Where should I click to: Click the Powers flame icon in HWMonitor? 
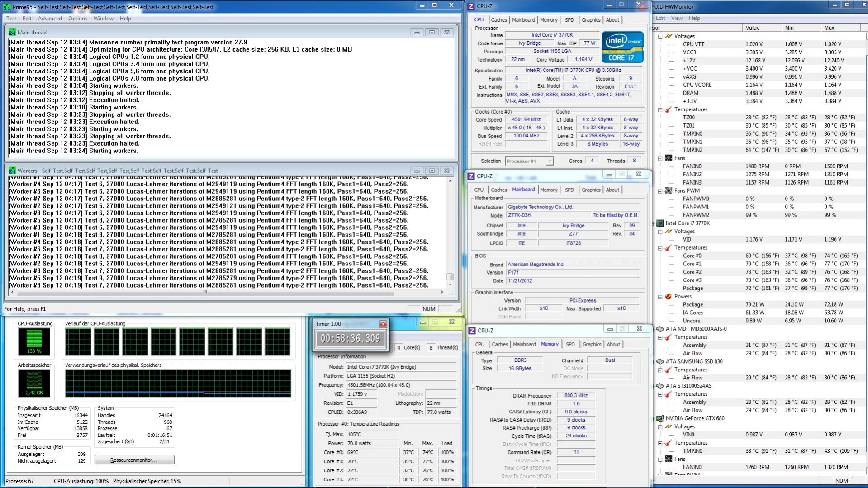(x=669, y=297)
